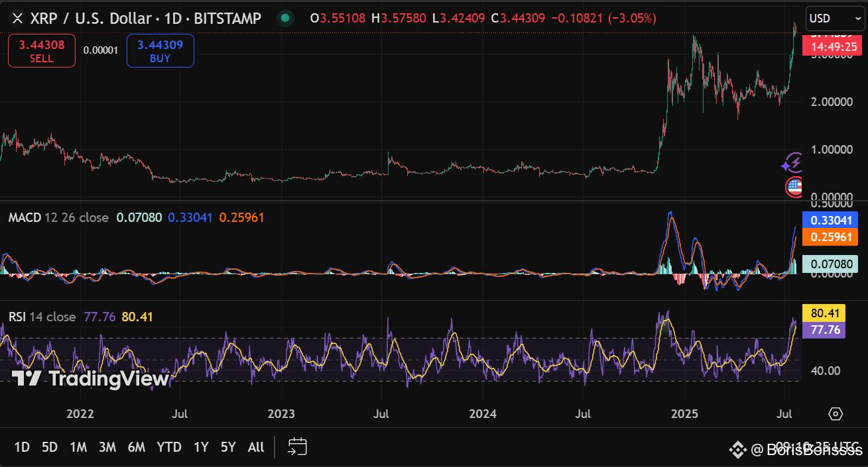Click the 2023 time axis label
Image resolution: width=868 pixels, height=467 pixels.
click(x=281, y=414)
